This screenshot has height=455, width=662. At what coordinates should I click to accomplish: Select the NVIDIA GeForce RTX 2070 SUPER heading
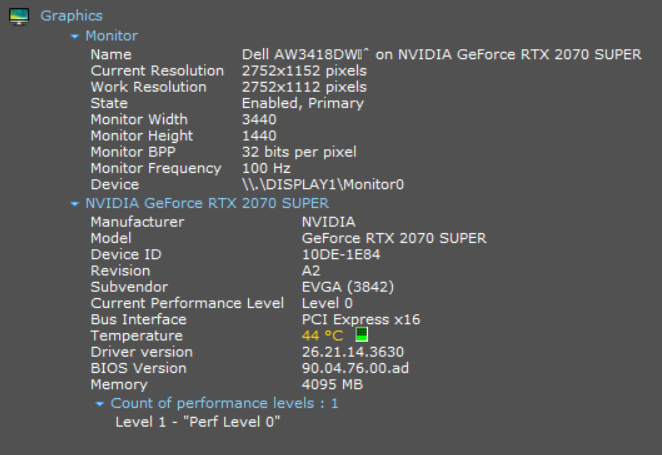[x=207, y=203]
